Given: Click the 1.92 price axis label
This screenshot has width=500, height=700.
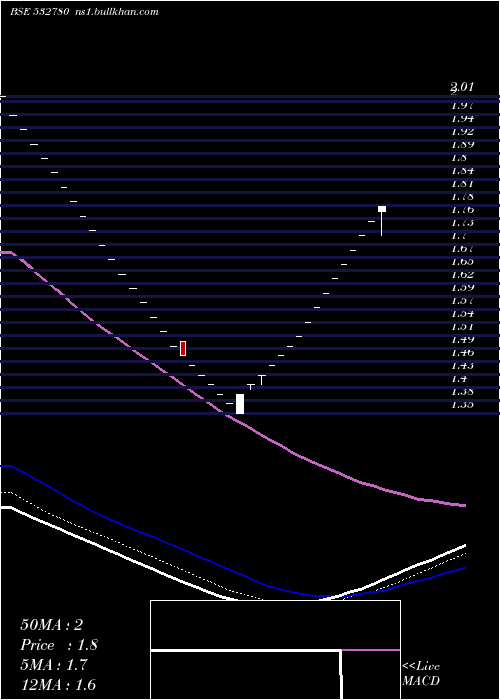Looking at the screenshot, I should (x=462, y=132).
